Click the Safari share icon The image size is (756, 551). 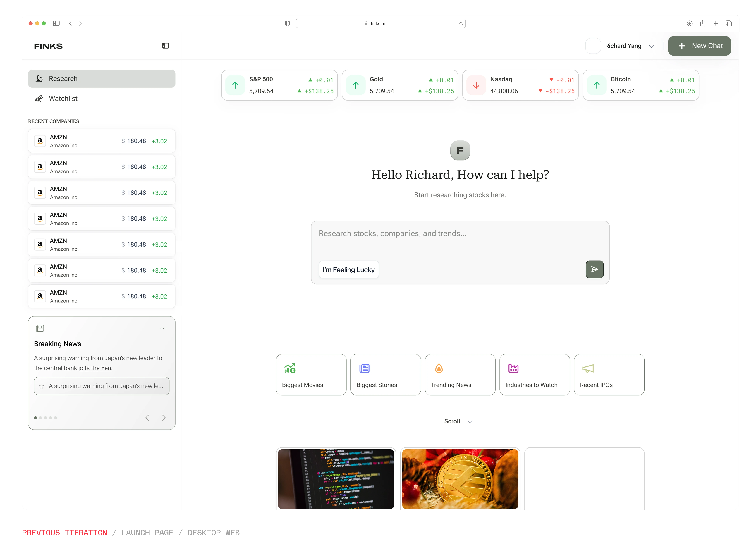tap(703, 23)
